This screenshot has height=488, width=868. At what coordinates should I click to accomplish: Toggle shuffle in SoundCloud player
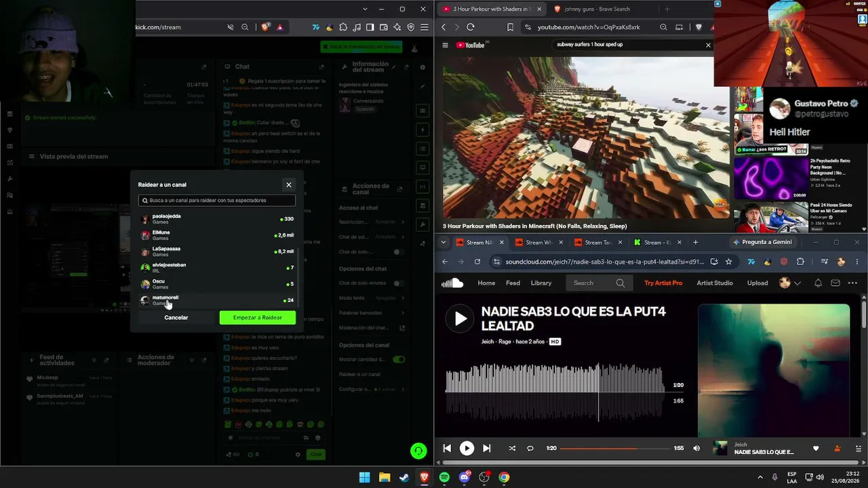(511, 448)
